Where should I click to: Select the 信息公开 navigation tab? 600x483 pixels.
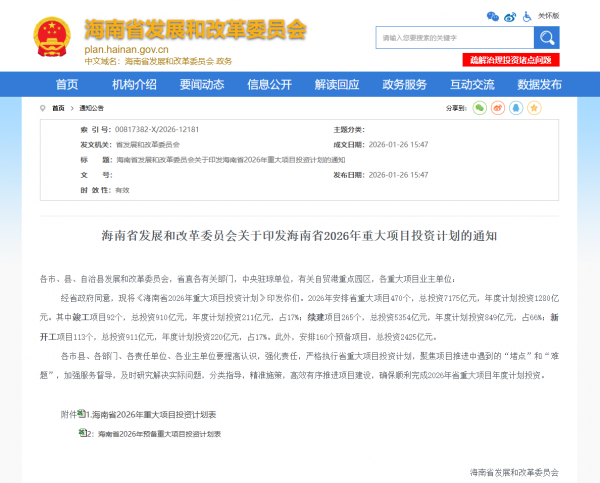click(x=269, y=84)
